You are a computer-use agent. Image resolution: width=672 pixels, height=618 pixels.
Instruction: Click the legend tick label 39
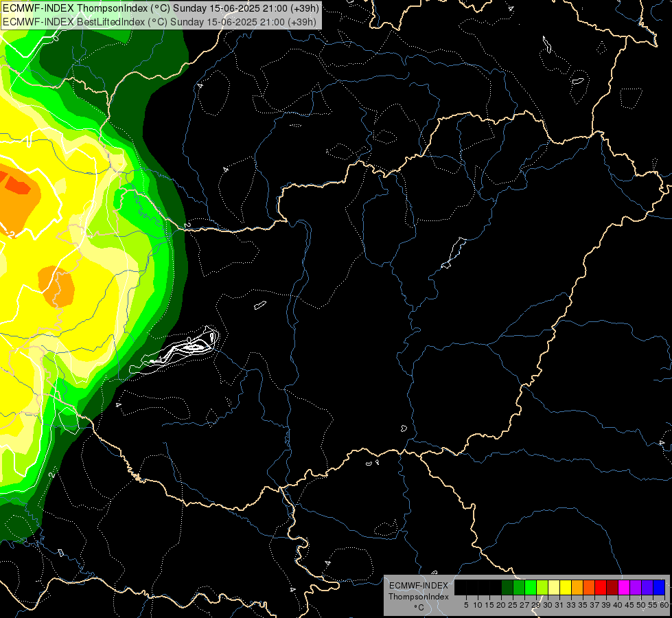pyautogui.click(x=606, y=605)
